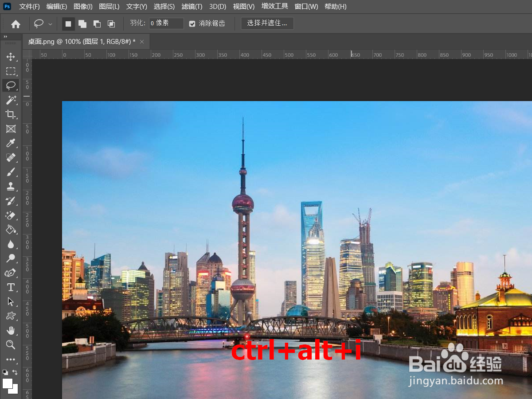Open the ellipsis Edit Toolbar menu
The image size is (532, 399).
click(x=11, y=360)
